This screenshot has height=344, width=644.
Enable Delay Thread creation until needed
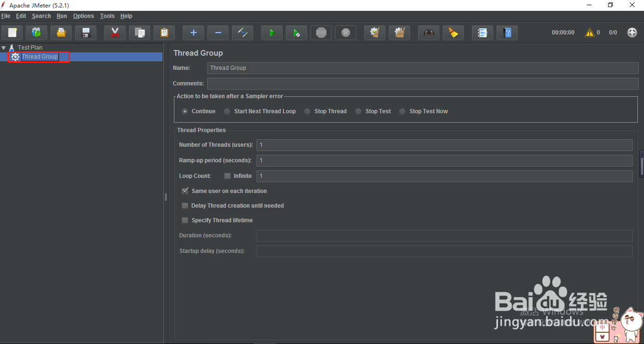[185, 206]
